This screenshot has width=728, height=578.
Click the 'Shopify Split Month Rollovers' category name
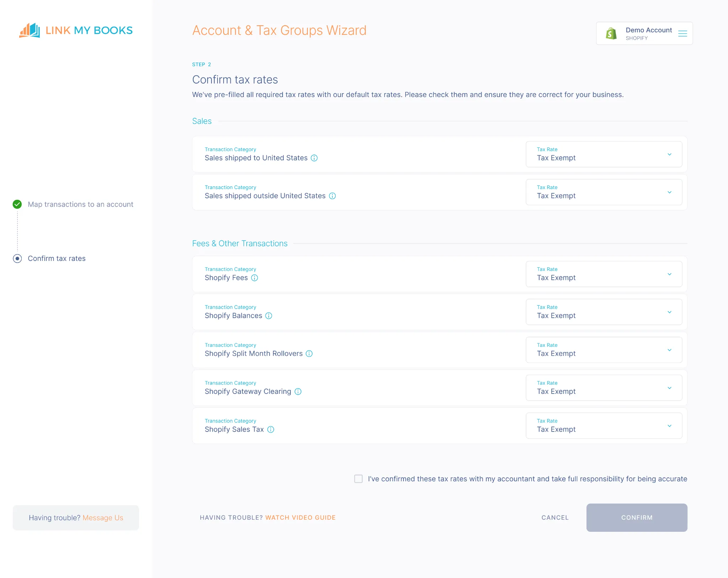[x=253, y=353]
